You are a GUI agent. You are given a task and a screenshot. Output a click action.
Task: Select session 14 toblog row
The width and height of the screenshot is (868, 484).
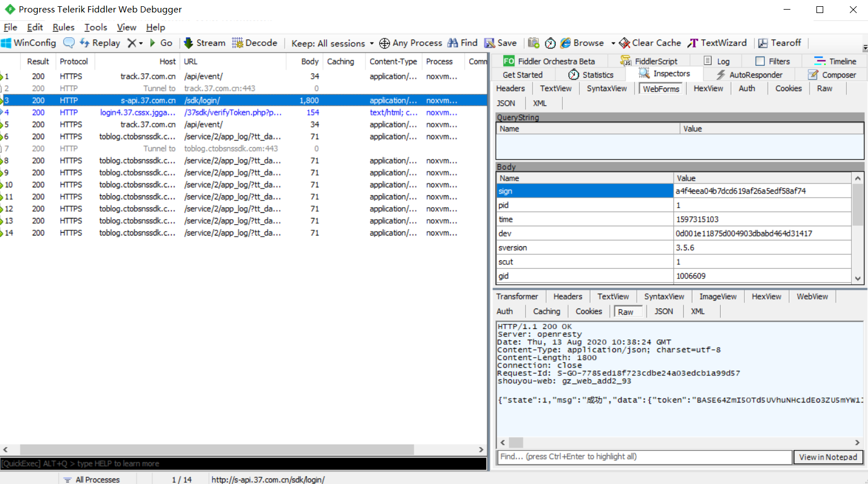[x=244, y=233]
